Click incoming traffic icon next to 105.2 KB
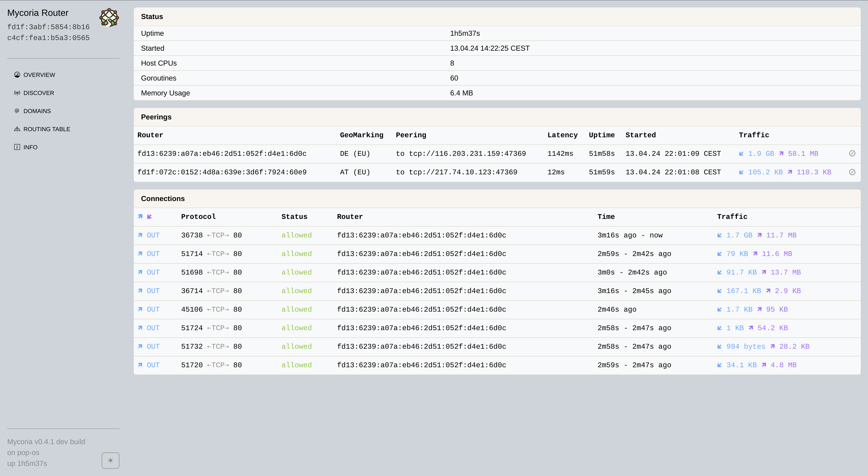868x476 pixels. [x=741, y=172]
